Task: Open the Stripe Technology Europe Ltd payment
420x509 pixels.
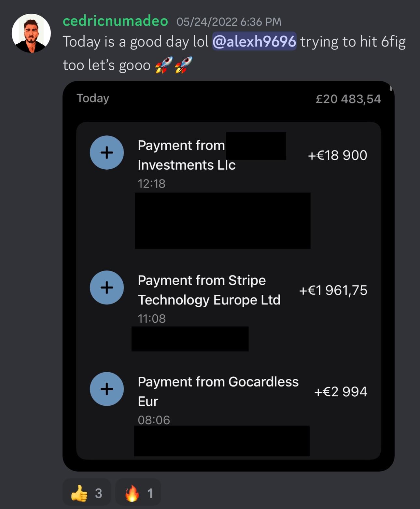Action: (x=209, y=290)
